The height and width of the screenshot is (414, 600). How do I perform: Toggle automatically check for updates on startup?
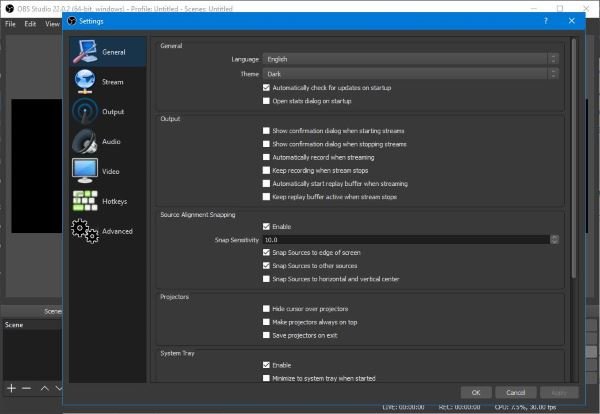[x=266, y=88]
